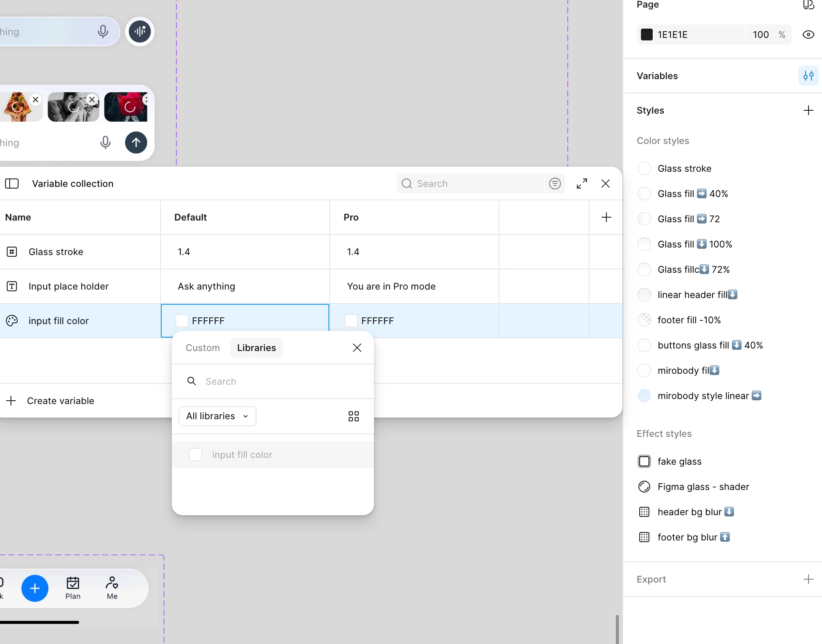
Task: Select the fake glass effect style
Action: point(679,461)
